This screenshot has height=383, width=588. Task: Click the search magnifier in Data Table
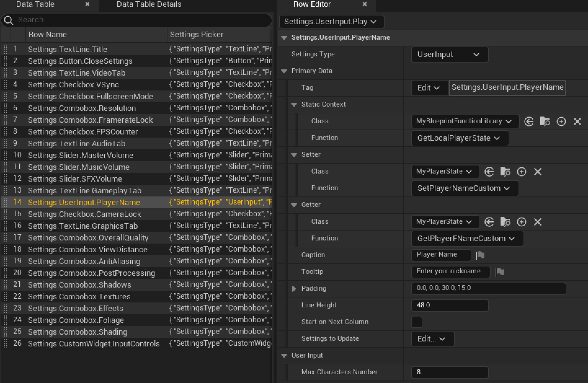pyautogui.click(x=8, y=20)
